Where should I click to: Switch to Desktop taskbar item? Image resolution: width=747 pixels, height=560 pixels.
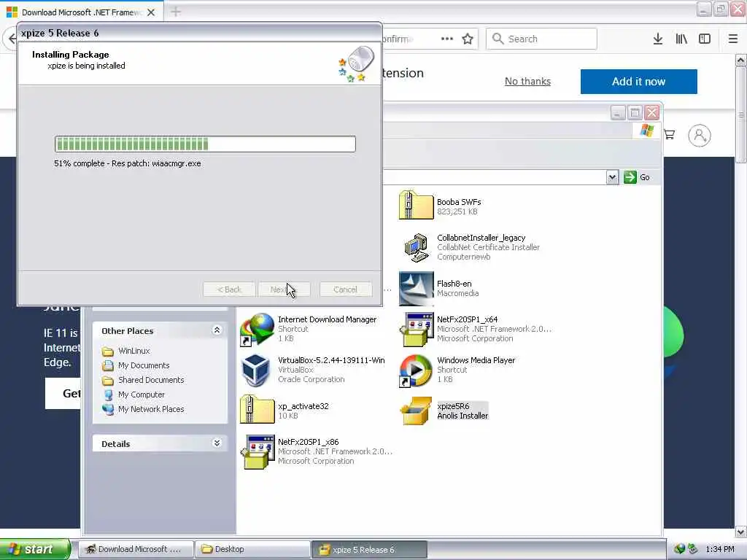click(x=252, y=550)
